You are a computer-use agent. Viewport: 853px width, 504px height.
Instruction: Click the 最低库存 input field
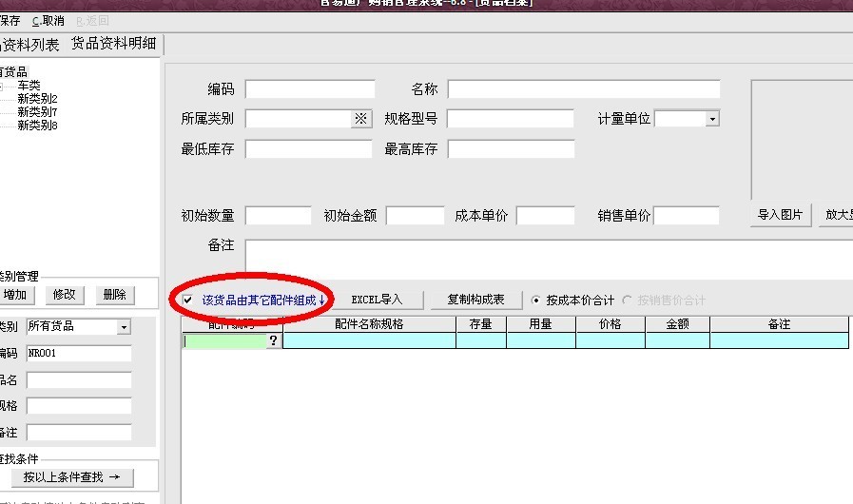point(308,148)
